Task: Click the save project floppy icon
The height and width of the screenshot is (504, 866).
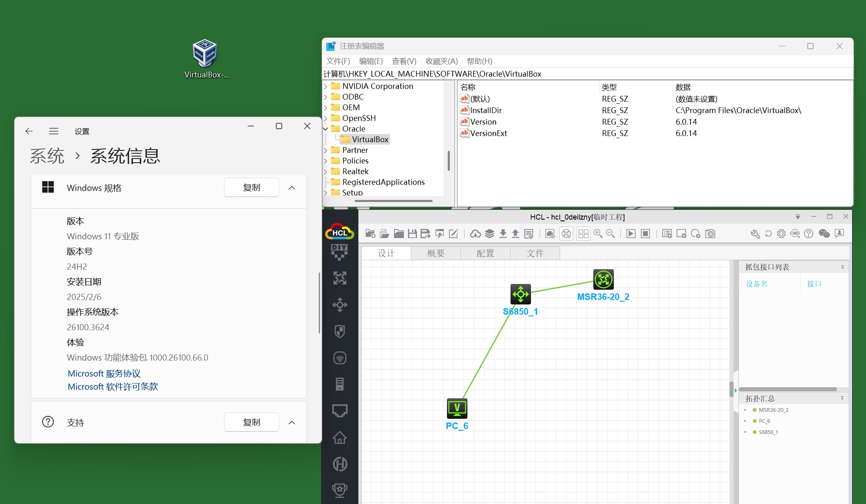Action: tap(412, 234)
